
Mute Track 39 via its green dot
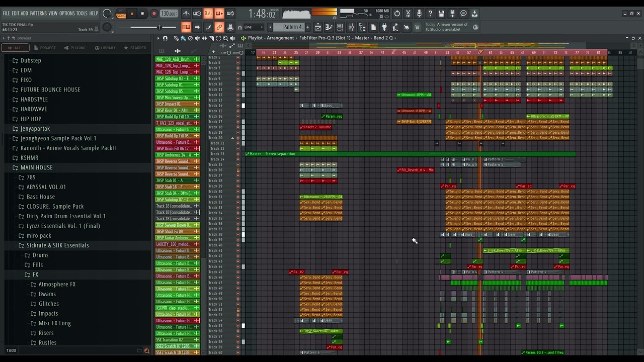[x=238, y=240]
